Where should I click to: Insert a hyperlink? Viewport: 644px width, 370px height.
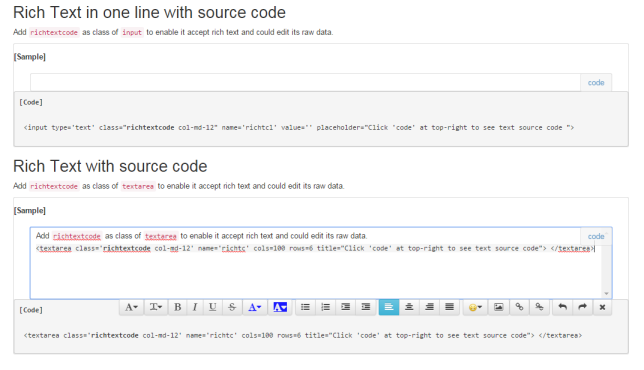click(520, 307)
